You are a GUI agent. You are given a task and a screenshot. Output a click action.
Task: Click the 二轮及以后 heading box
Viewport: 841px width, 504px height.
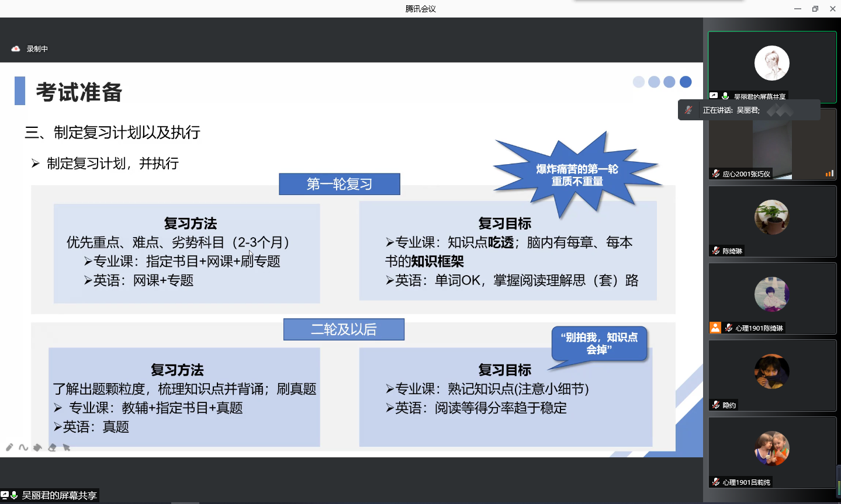344,329
